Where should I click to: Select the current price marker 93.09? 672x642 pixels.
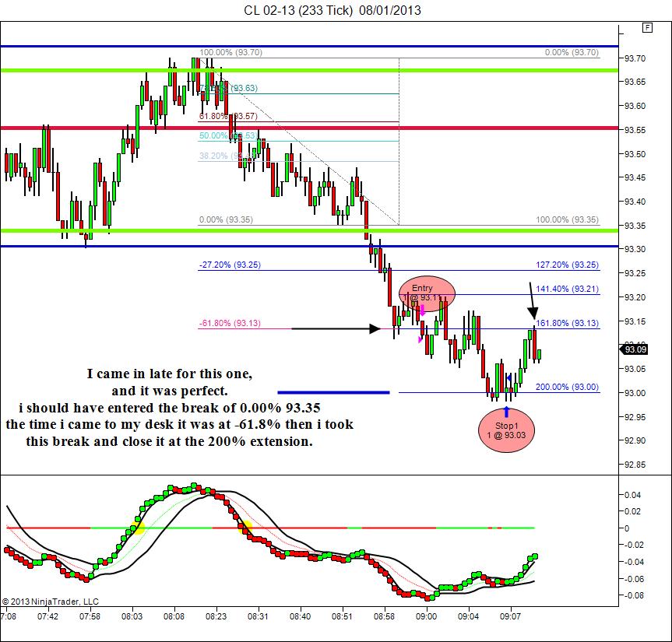click(634, 349)
